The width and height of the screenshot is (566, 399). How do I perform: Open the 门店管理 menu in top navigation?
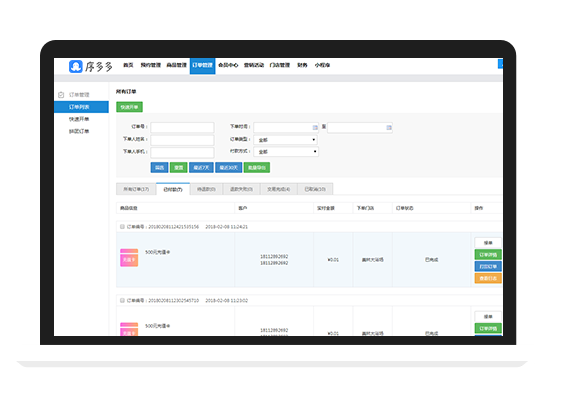pyautogui.click(x=280, y=65)
